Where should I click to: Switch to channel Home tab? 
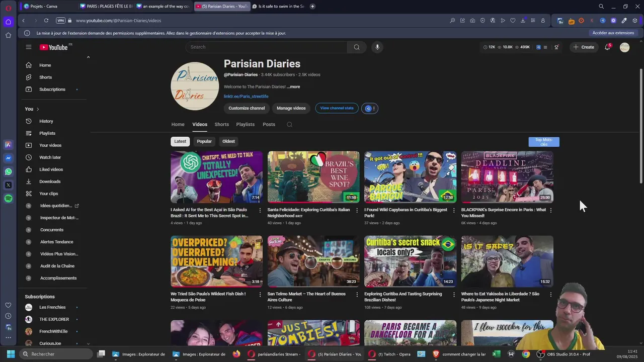point(178,124)
